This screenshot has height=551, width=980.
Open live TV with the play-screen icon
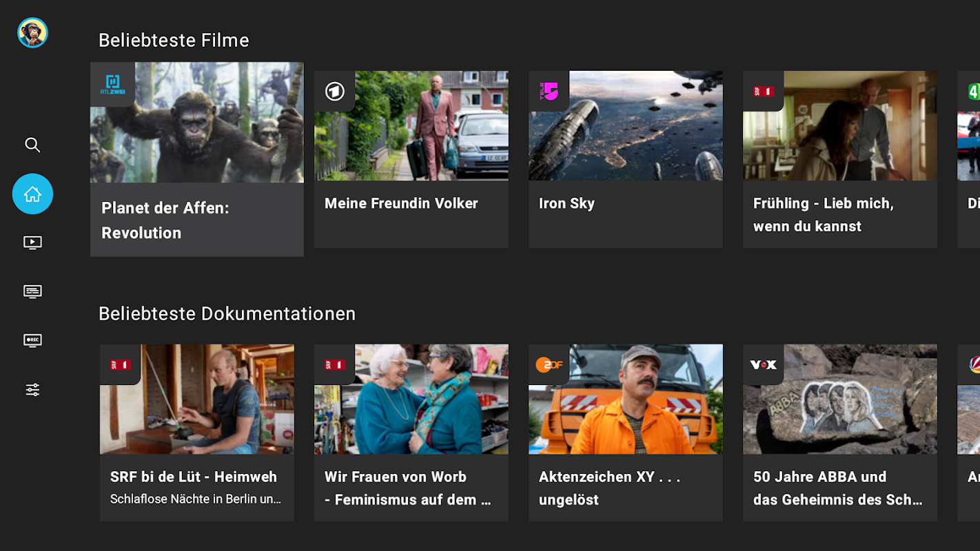pos(32,242)
